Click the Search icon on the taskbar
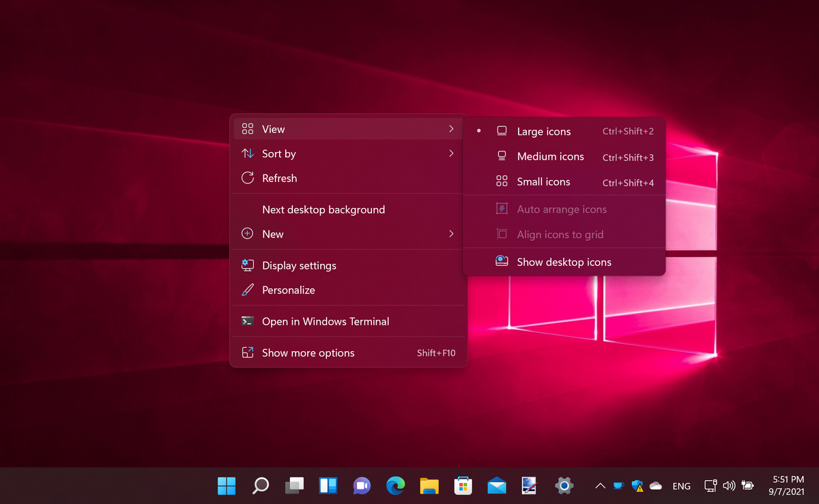Screen dimensions: 819x504 point(260,486)
